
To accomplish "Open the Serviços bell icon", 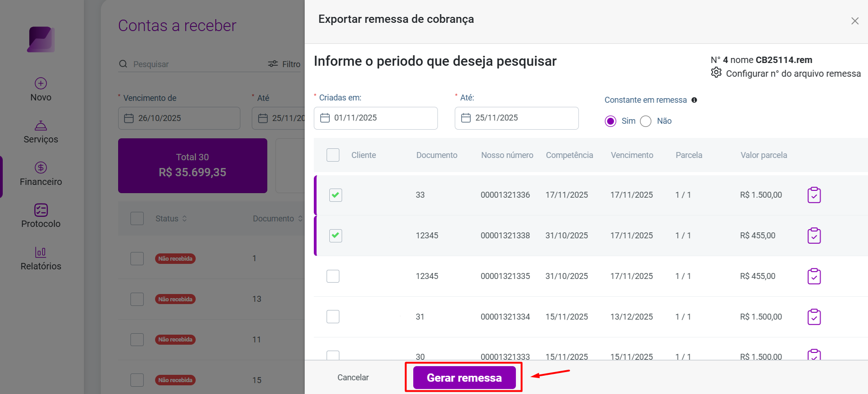I will pos(41,125).
